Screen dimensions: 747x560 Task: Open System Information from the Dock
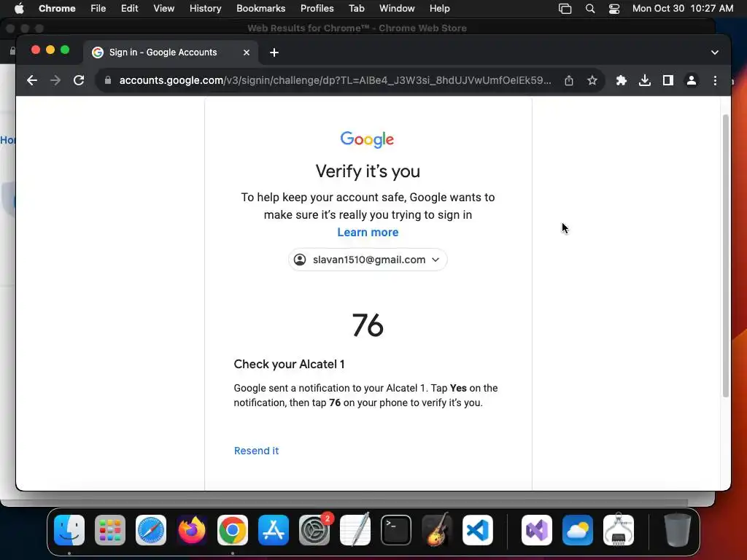(619, 530)
